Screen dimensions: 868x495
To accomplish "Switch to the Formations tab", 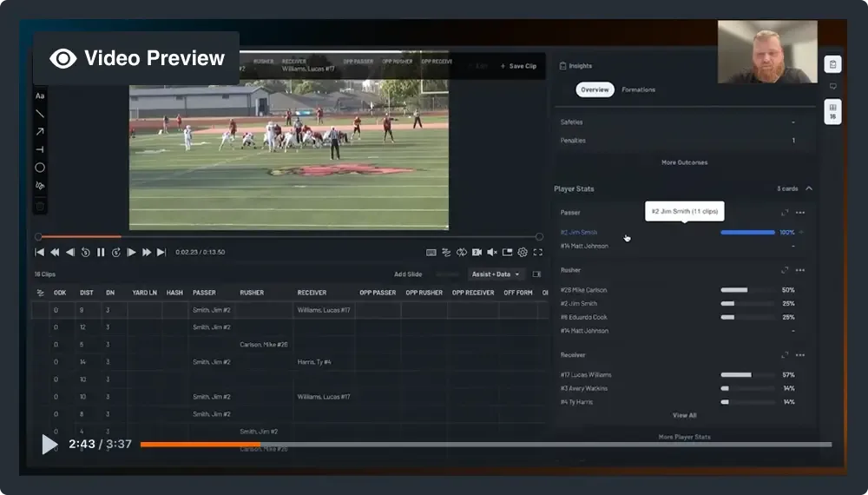I will (638, 89).
